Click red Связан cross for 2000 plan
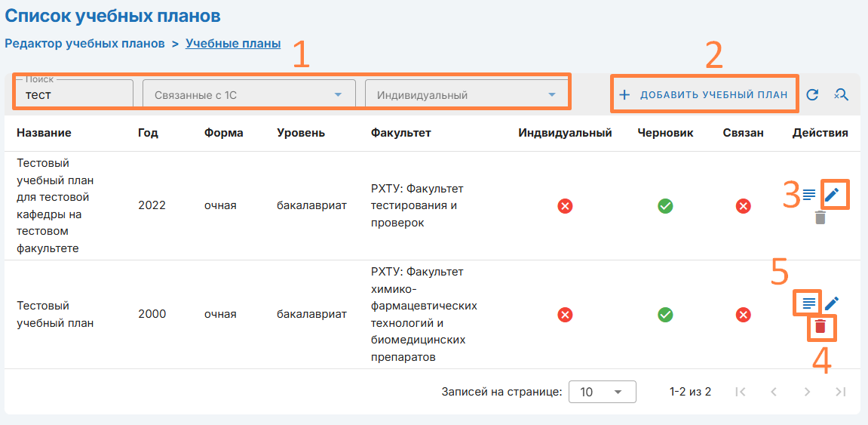 744,314
